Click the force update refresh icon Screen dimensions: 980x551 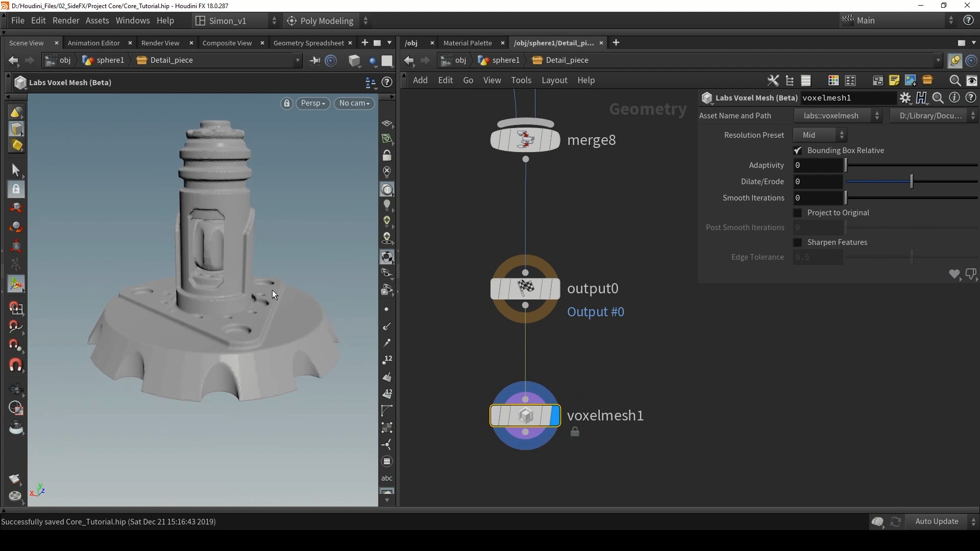(x=896, y=522)
